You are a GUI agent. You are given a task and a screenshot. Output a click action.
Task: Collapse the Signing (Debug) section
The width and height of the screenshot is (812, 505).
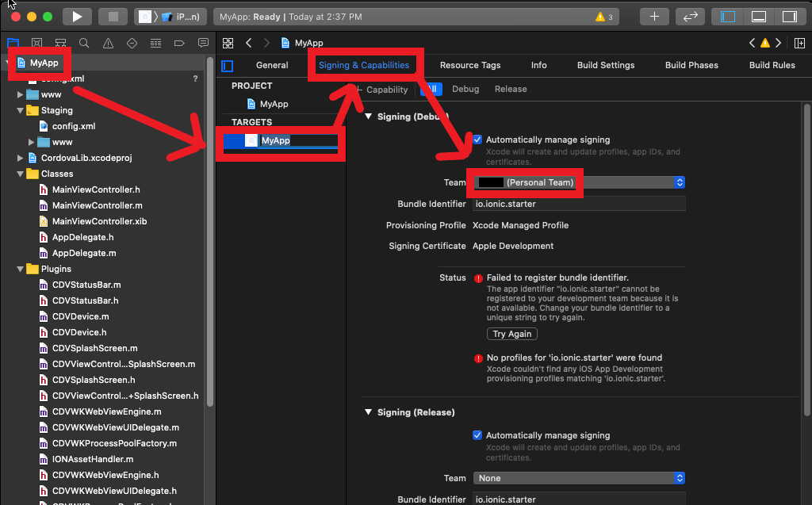[x=368, y=117]
